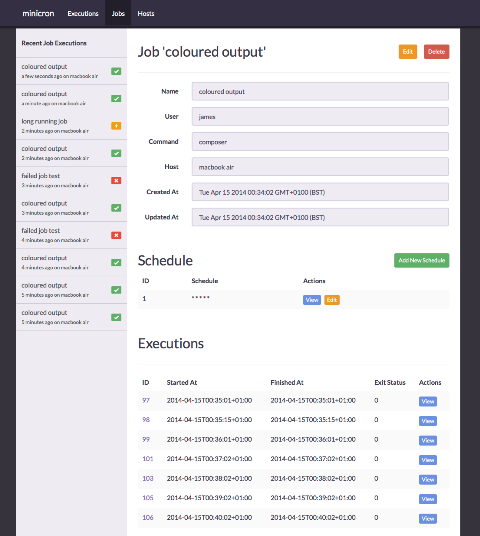This screenshot has height=536, width=480.
Task: Open the Executions nav tab
Action: pos(83,13)
